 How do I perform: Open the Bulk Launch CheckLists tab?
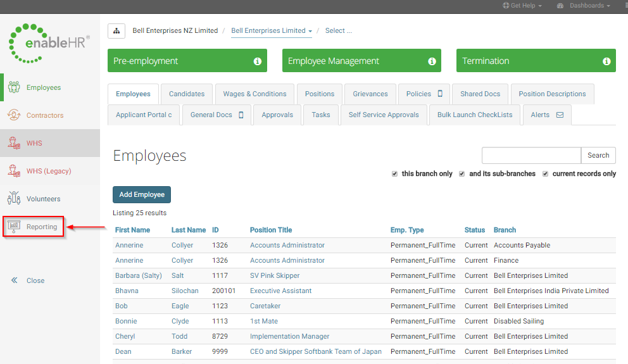pyautogui.click(x=475, y=115)
